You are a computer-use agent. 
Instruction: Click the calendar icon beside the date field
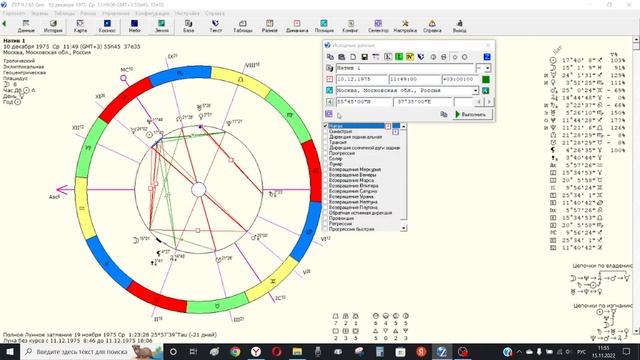[329, 79]
